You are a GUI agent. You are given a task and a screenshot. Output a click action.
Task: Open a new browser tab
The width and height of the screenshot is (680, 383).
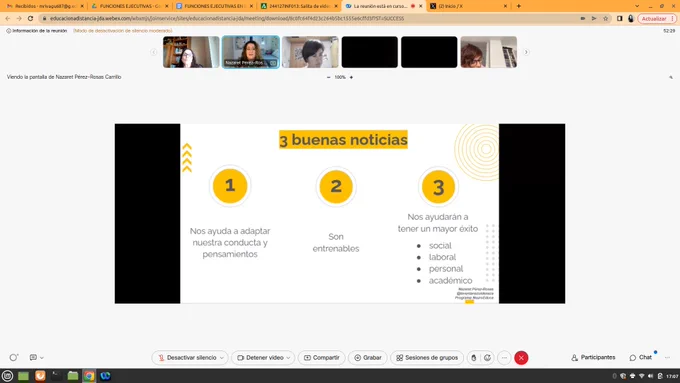(x=519, y=6)
